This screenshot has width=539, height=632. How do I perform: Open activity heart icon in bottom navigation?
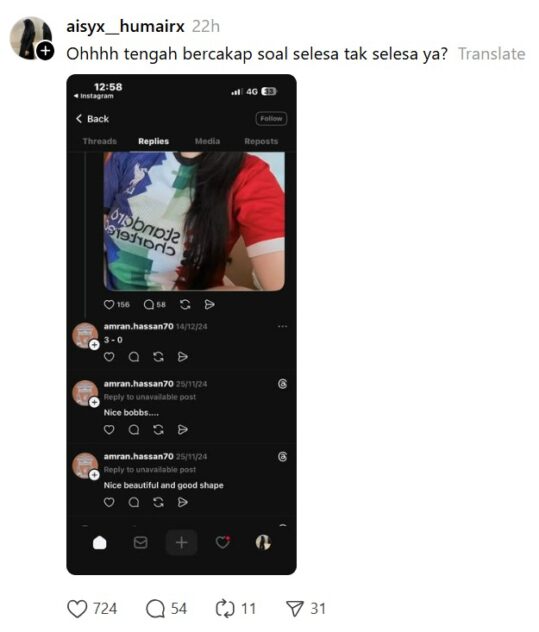(223, 543)
